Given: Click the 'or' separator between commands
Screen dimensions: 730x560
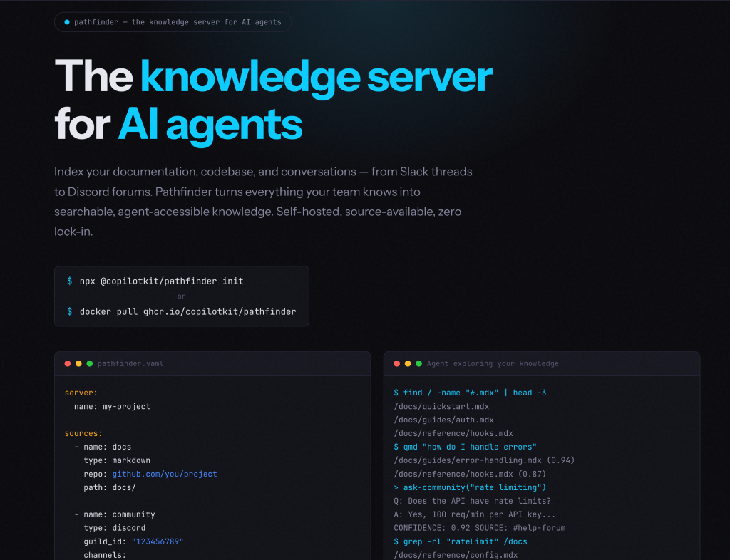Looking at the screenshot, I should pyautogui.click(x=182, y=296).
